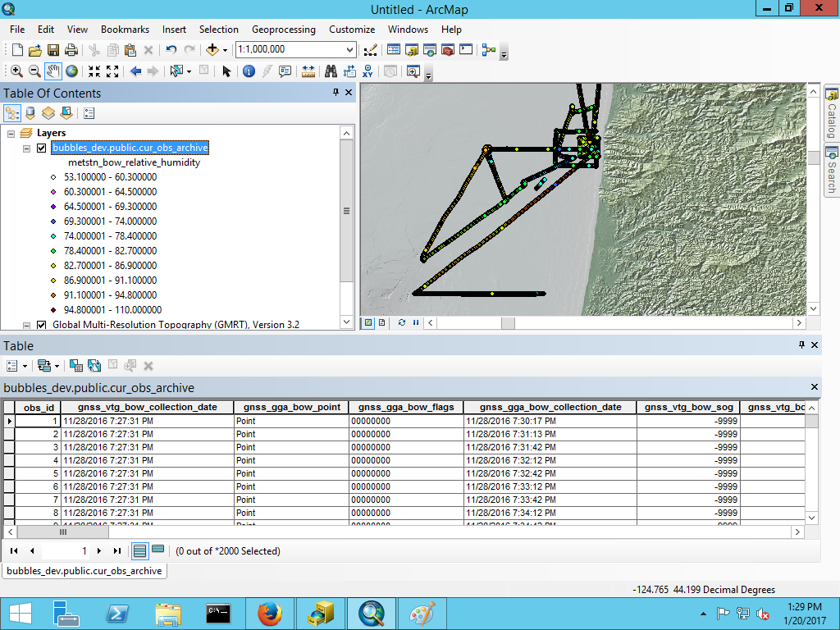
Task: Open Firefox from the taskbar
Action: point(270,614)
